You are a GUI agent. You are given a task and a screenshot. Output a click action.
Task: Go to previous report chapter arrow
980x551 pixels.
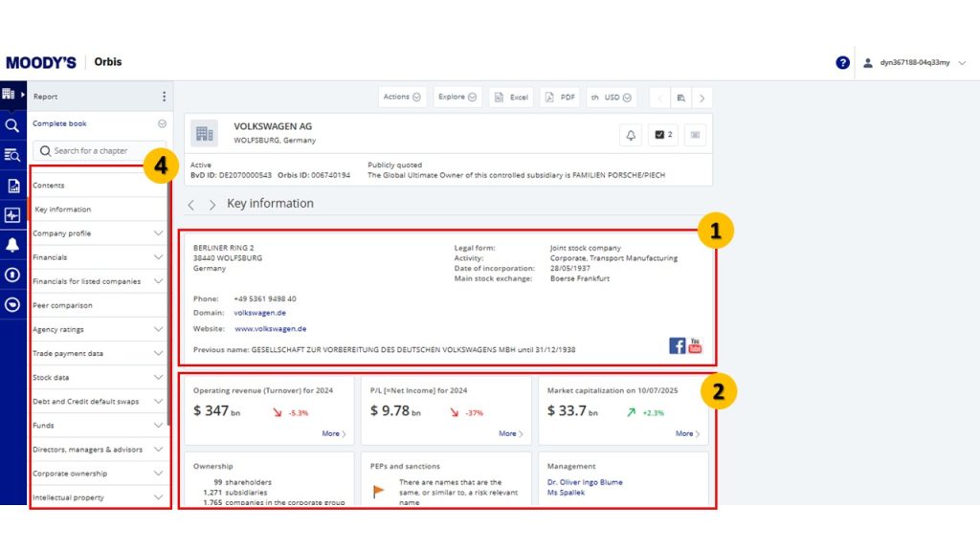(191, 205)
